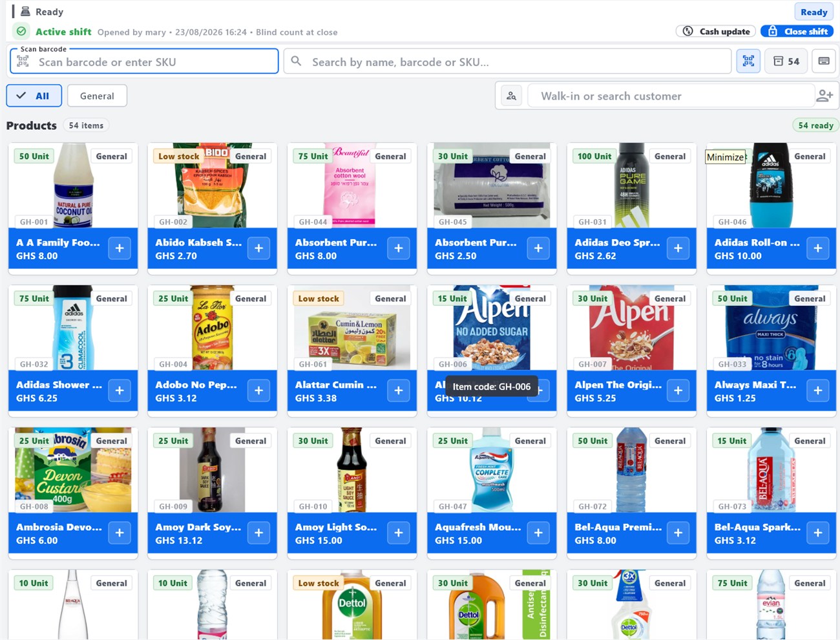The image size is (840, 640).
Task: Add Ambrosia Devon Custard to cart
Action: [120, 533]
